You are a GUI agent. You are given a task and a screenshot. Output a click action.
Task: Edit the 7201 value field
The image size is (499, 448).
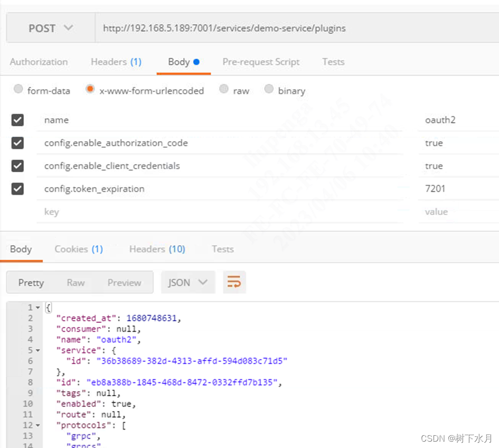point(458,189)
